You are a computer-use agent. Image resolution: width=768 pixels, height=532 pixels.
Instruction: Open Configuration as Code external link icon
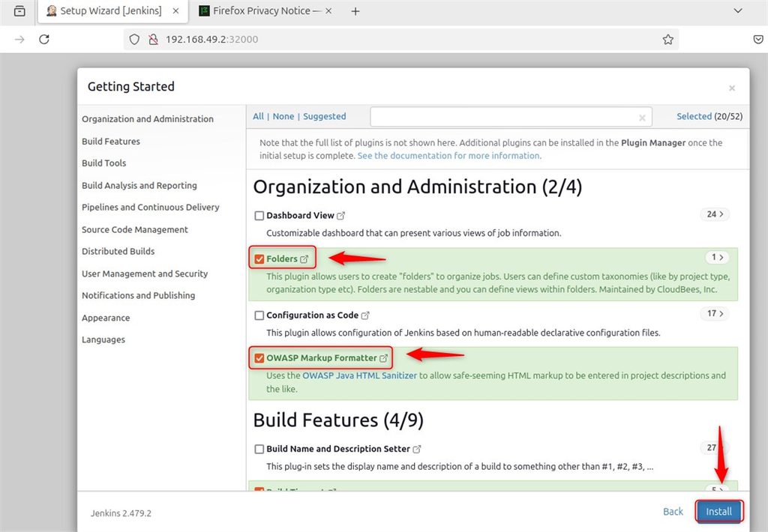365,315
